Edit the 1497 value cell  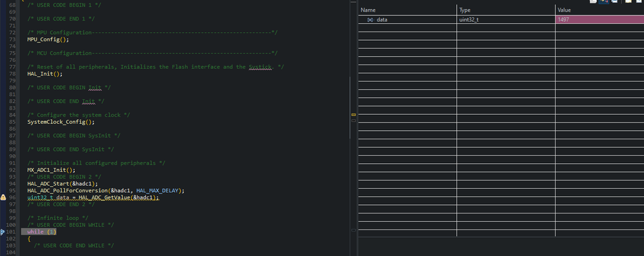[599, 19]
